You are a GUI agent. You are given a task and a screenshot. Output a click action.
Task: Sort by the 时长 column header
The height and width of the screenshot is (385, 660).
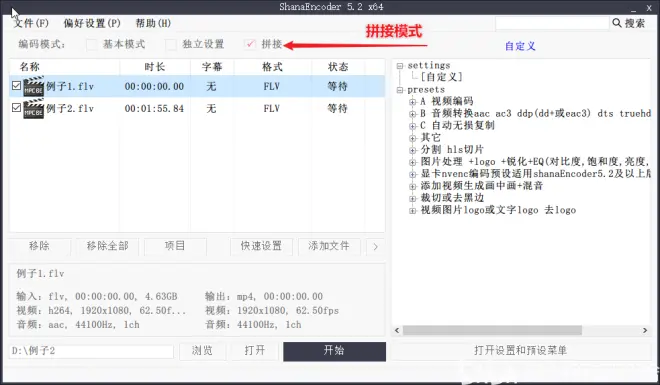pos(155,67)
